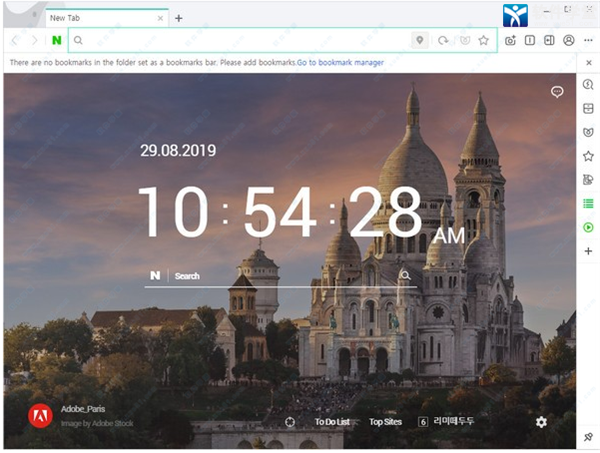Open the screen capture camera tool
Screen dimensions: 600x453
coord(511,40)
